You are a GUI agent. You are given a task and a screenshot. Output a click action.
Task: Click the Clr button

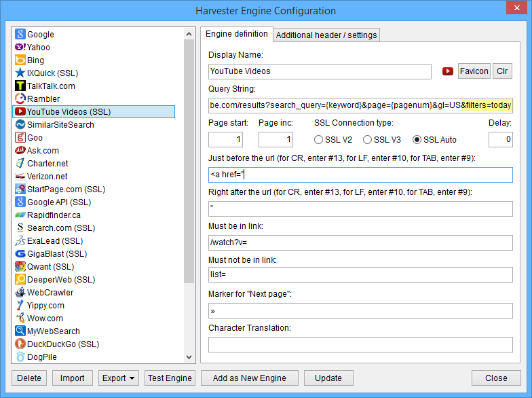502,71
